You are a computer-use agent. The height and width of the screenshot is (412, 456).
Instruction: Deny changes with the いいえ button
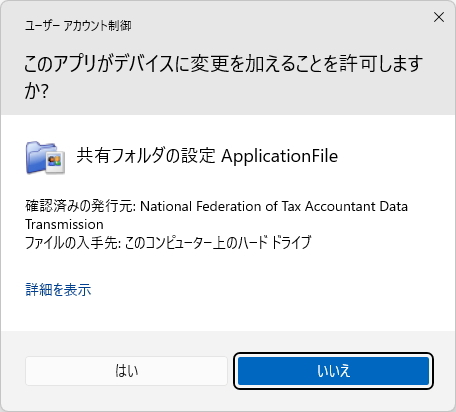[333, 371]
